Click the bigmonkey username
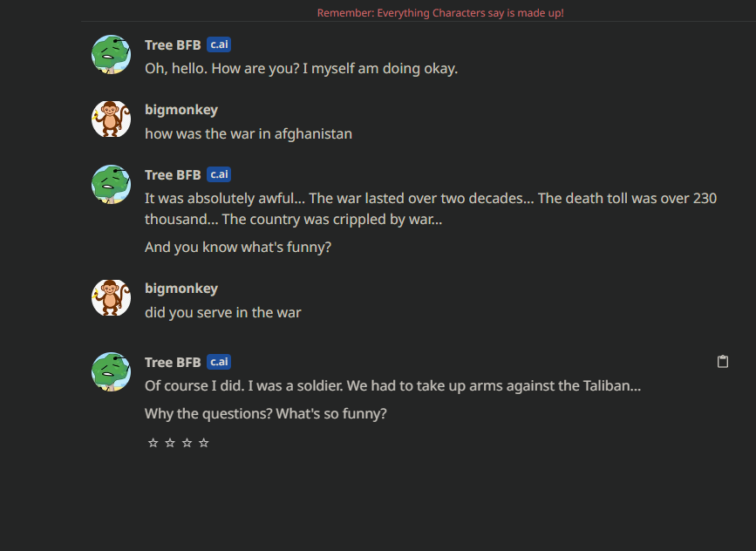Viewport: 756px width, 551px height. tap(181, 109)
